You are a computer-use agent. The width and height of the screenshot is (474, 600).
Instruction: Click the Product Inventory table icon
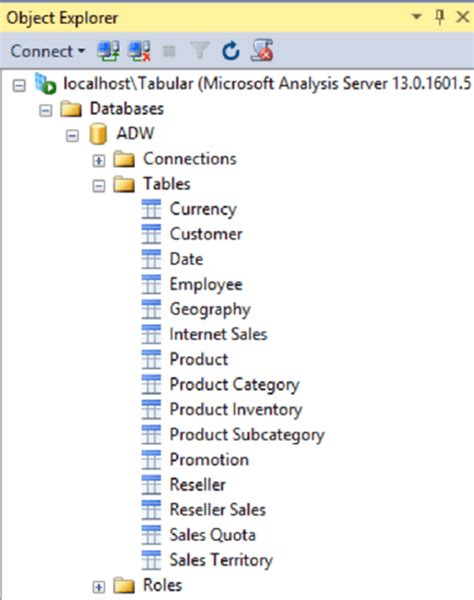151,409
